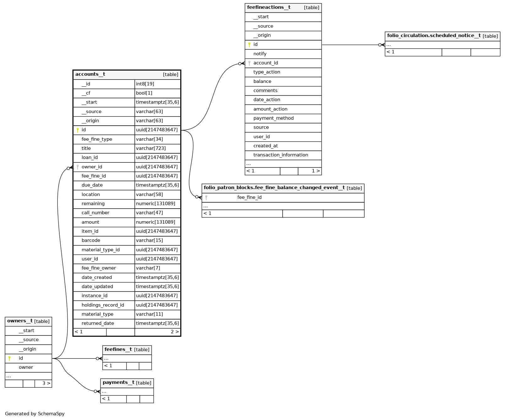Screen dimensions: 505x420
Task: Click the holdings_record_id column row
Action: tap(103, 305)
